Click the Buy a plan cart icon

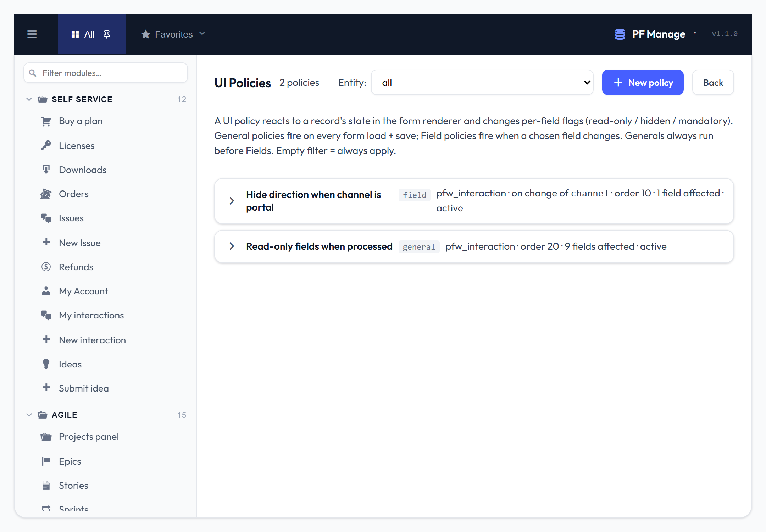coord(46,121)
